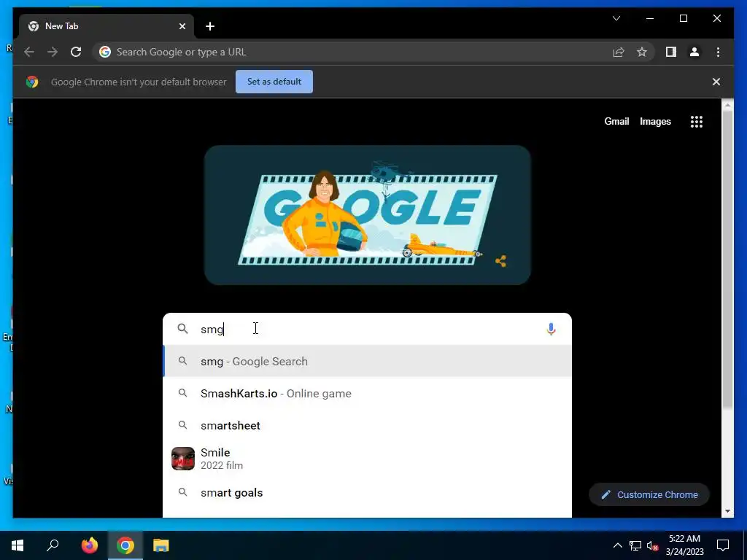Click Set as default button

[274, 82]
